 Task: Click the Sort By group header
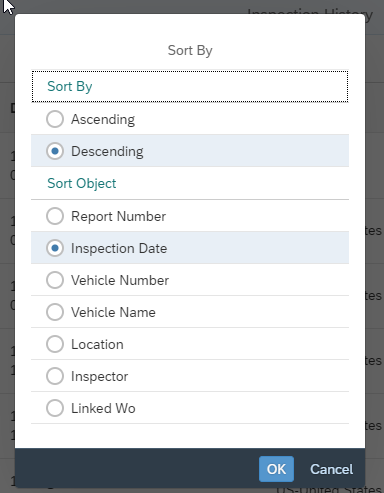coord(190,86)
